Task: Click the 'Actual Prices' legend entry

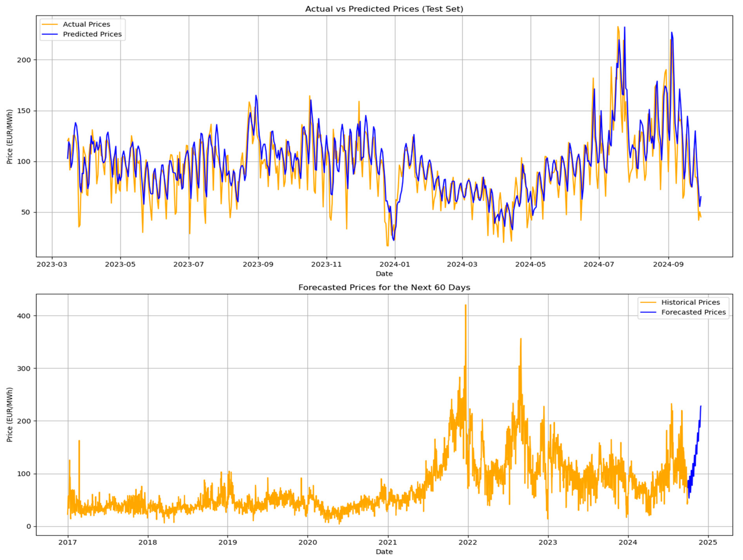Action: tap(86, 24)
